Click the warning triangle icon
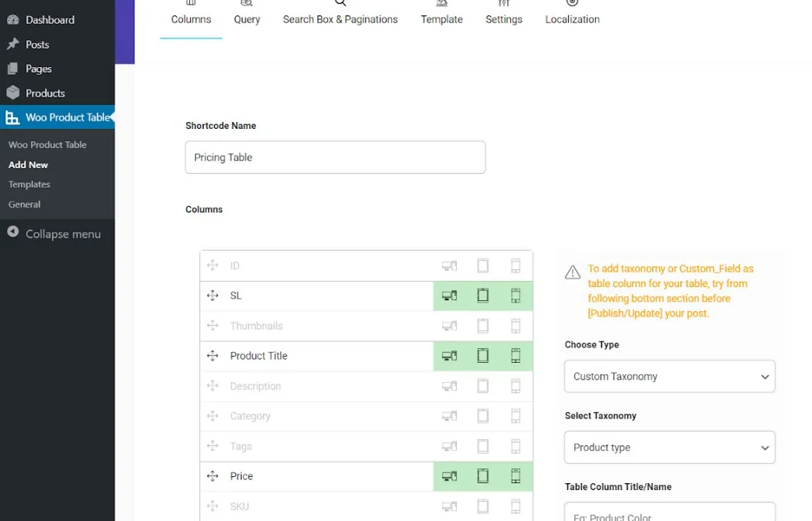 coord(571,272)
